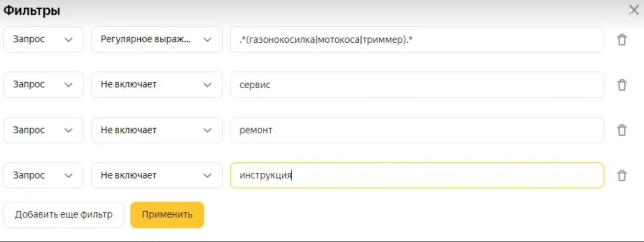Click 'Добавить еще фильтр' button
The image size is (644, 242).
[x=63, y=215]
